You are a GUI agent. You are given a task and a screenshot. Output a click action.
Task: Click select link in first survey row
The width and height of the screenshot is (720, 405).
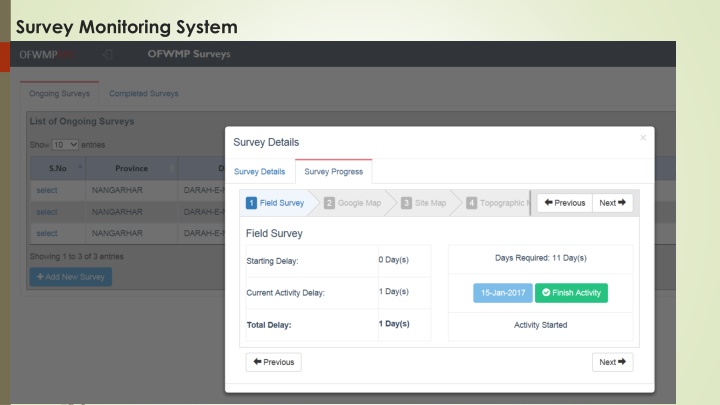47,189
